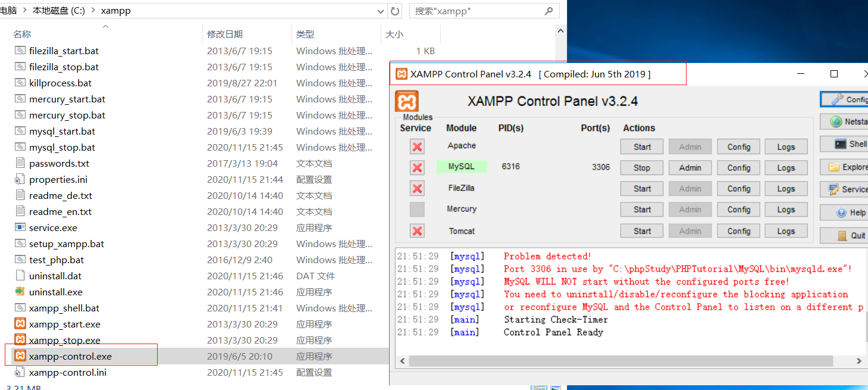
Task: Click the xampp-control.exe orange icon
Action: [20, 357]
